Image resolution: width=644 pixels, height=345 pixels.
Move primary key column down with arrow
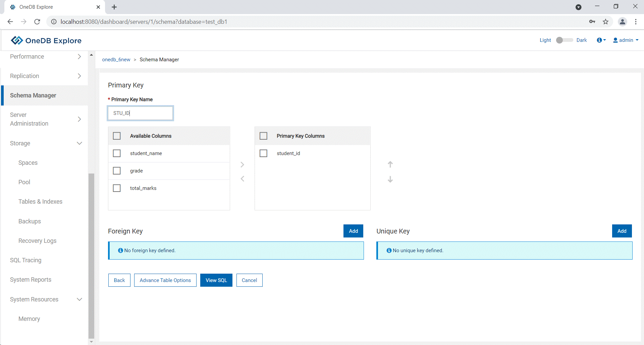[390, 180]
